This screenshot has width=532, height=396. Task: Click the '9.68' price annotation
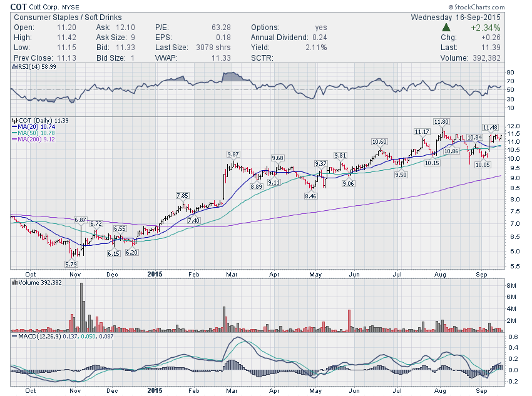[x=277, y=158]
